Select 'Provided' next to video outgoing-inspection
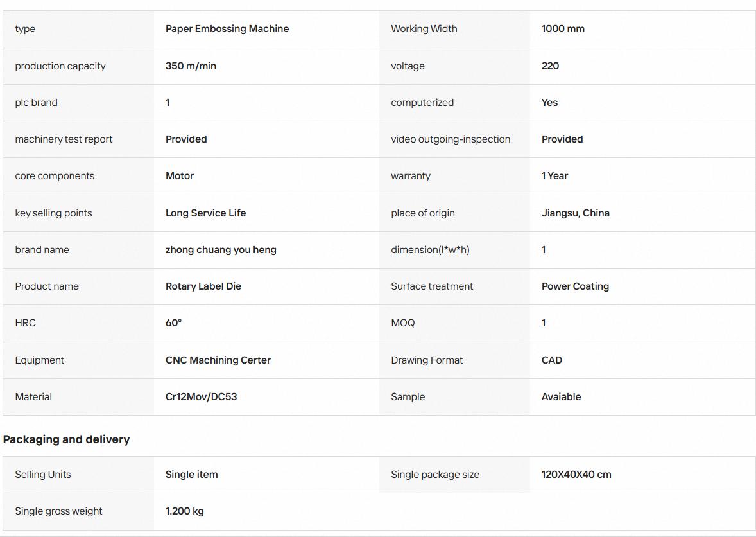 562,139
